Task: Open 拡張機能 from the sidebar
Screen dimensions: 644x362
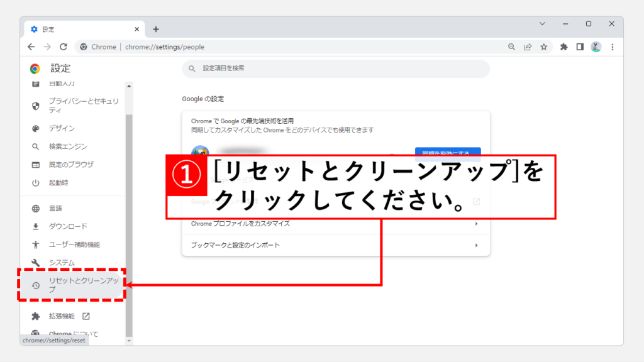Action: tap(73, 316)
